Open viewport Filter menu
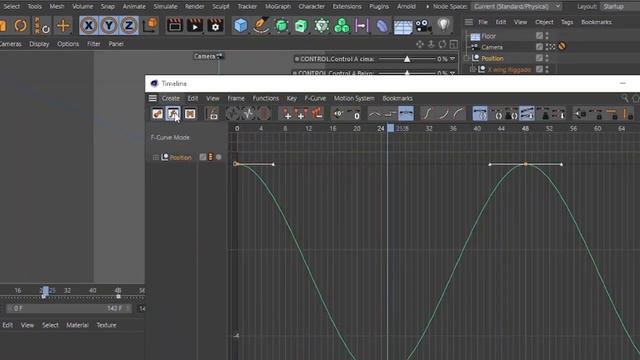Screen dimensions: 640x360 [x=93, y=44]
